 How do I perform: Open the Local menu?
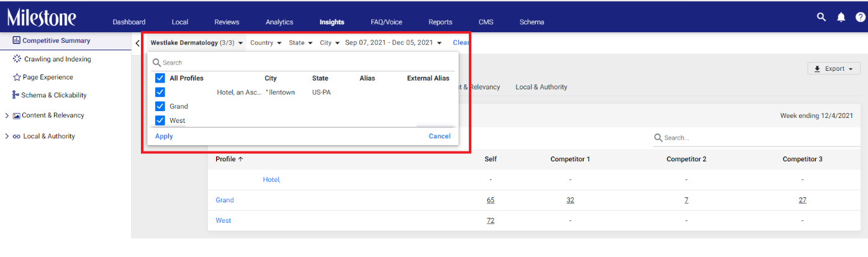180,22
